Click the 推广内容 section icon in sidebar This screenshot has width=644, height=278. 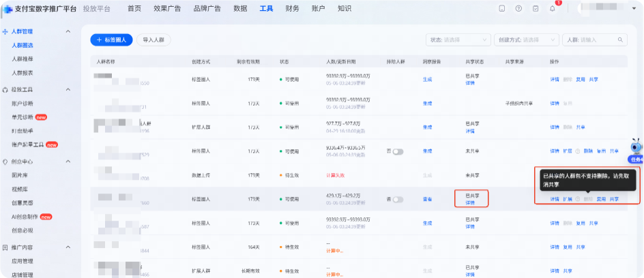tap(5, 247)
